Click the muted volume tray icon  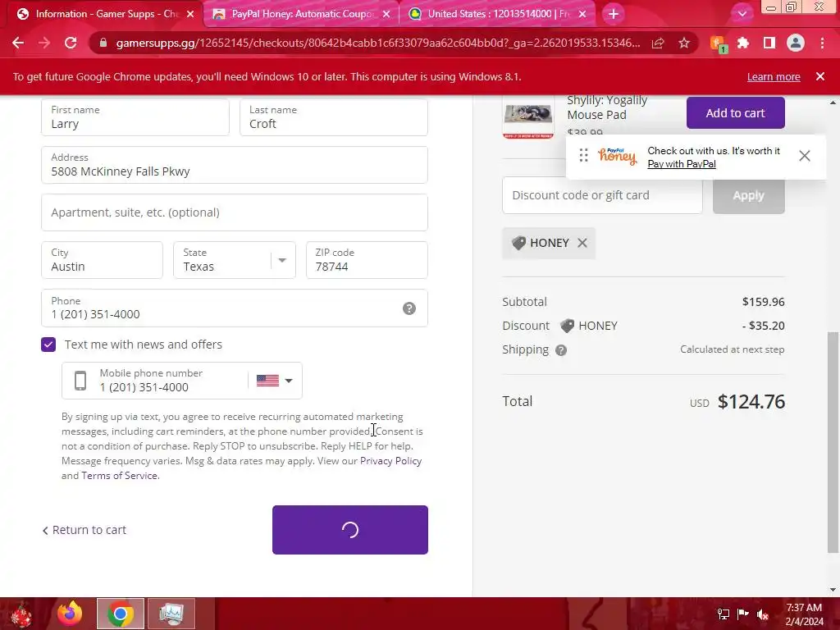pyautogui.click(x=763, y=614)
